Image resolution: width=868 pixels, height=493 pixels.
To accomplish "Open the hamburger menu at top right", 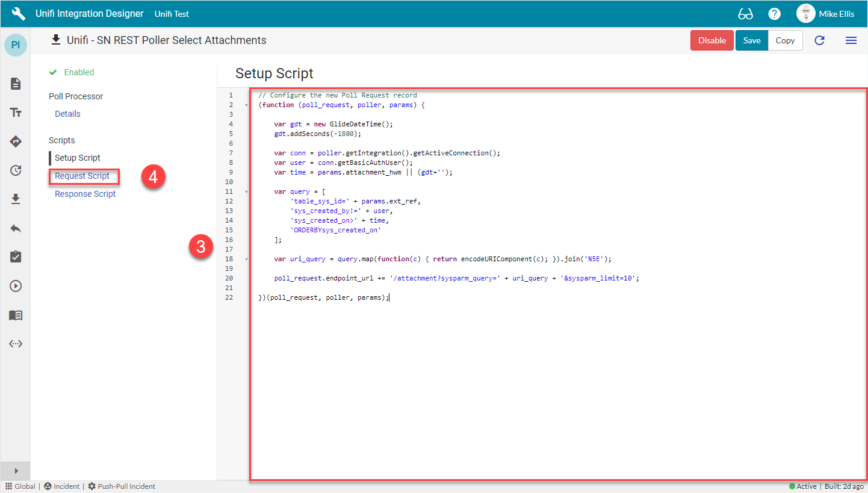I will click(851, 40).
